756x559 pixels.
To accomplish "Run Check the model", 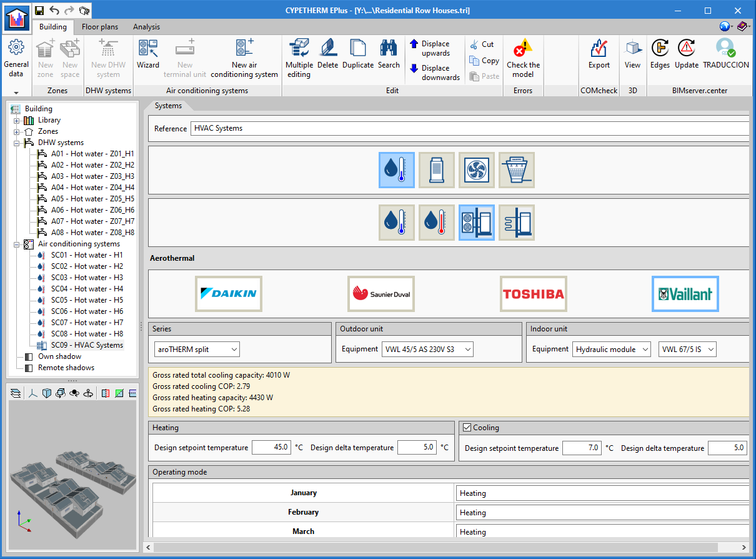I will (523, 58).
